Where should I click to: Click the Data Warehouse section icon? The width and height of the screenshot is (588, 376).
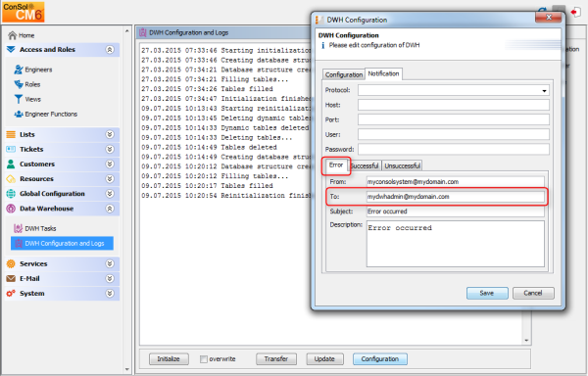click(11, 209)
